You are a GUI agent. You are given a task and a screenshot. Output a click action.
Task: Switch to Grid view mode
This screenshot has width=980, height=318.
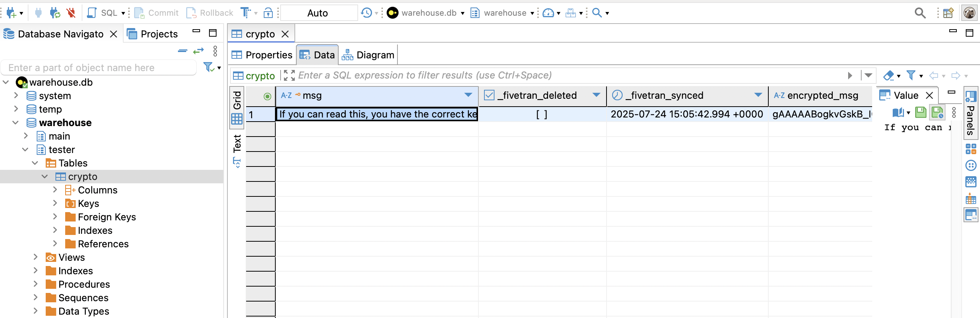coord(237,107)
